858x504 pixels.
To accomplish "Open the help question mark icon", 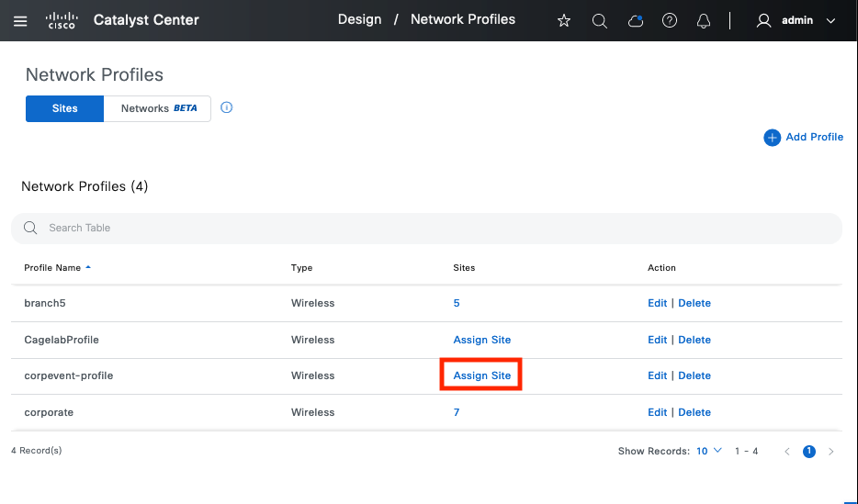I will [670, 20].
